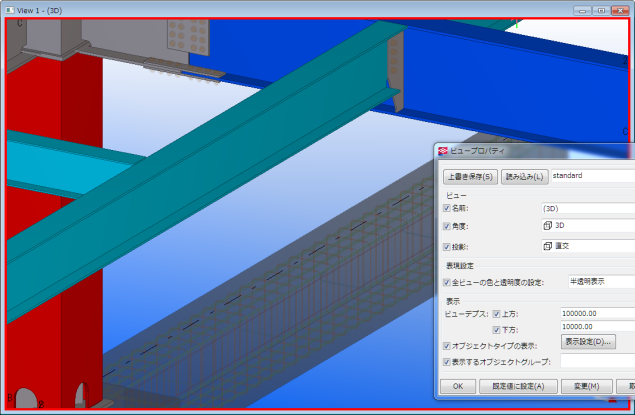This screenshot has width=635, height=415.
Task: Open the 投影 dropdown showing 直交
Action: click(590, 246)
